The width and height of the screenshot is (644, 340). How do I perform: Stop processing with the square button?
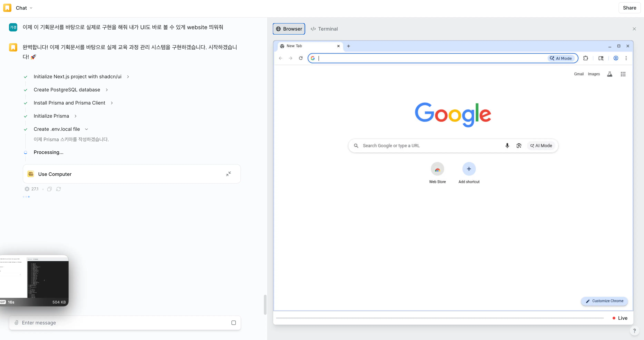point(233,323)
